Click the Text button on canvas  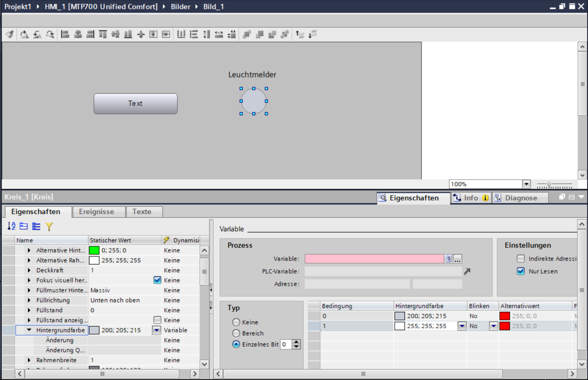point(135,103)
